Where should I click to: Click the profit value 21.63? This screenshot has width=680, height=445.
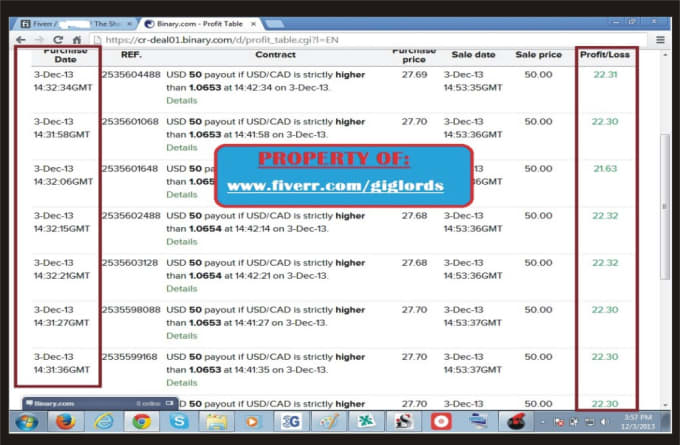[x=605, y=169]
